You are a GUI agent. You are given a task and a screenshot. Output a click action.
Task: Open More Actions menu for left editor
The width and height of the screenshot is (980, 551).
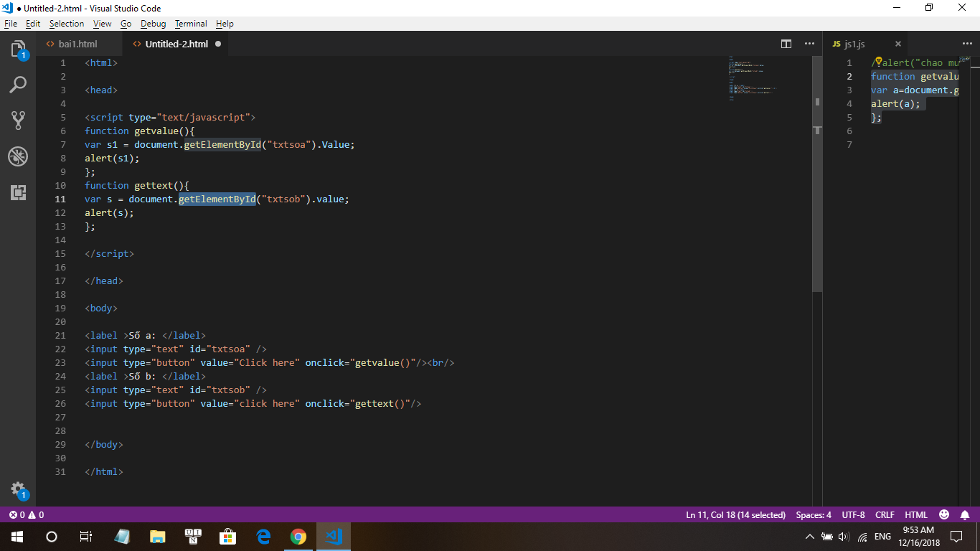(x=809, y=44)
